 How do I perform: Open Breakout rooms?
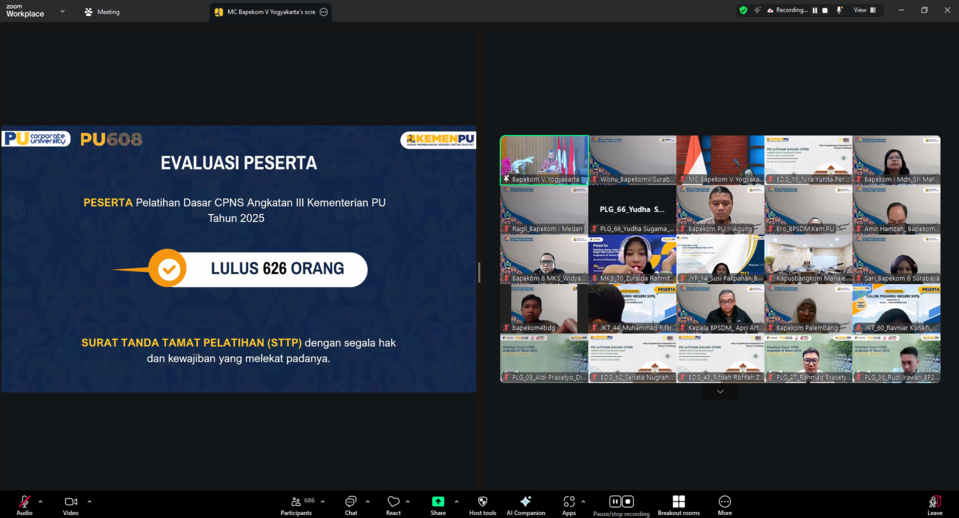pos(678,504)
